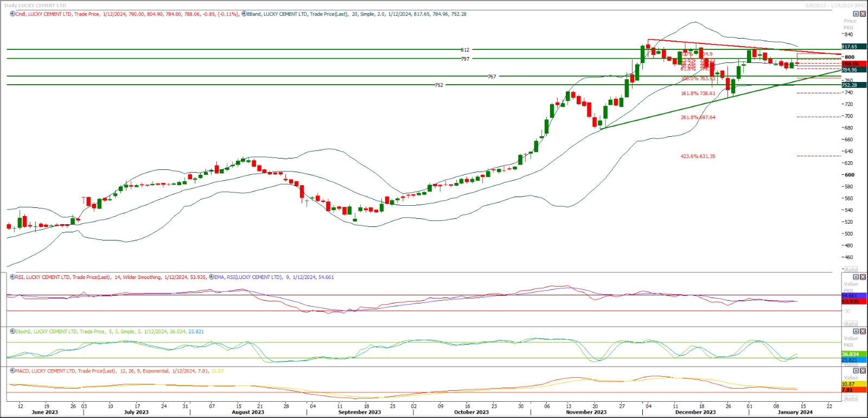Click the yellow 10.87 MACD signal tag
868x418 pixels.
point(854,384)
